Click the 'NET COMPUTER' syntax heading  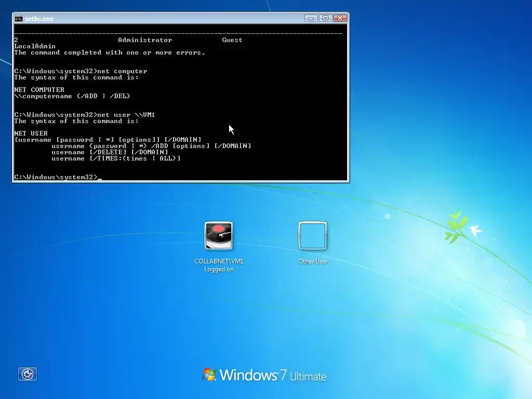tap(39, 90)
